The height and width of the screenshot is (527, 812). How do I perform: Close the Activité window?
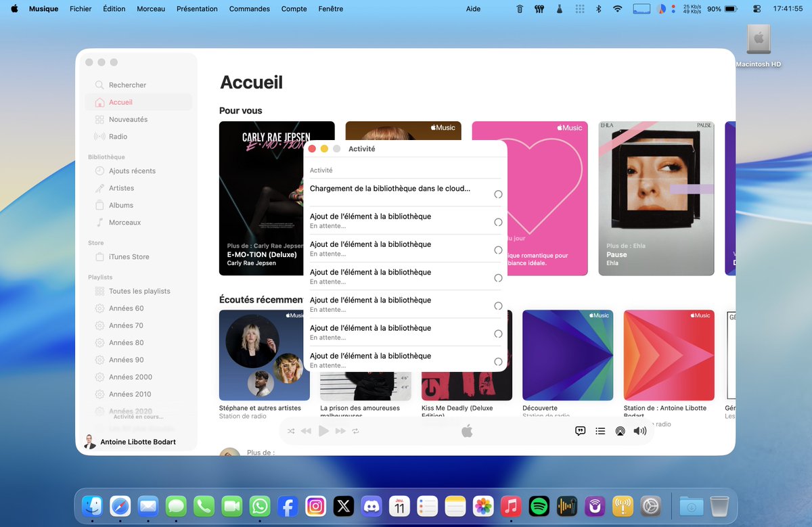(x=312, y=149)
